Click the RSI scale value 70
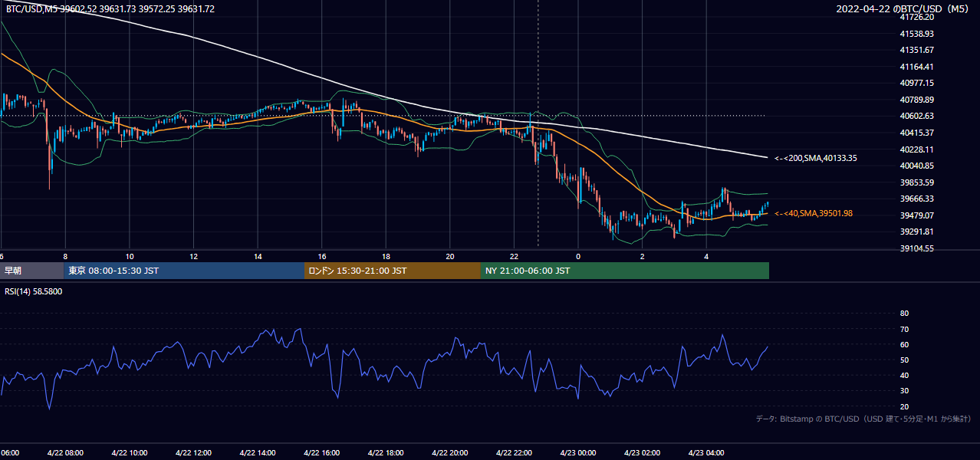This screenshot has width=980, height=460. 904,329
